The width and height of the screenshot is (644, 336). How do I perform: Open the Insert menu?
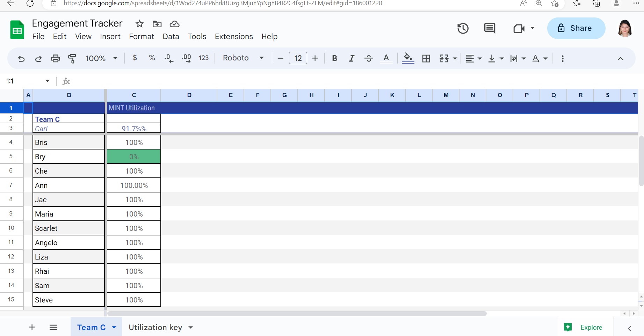110,36
